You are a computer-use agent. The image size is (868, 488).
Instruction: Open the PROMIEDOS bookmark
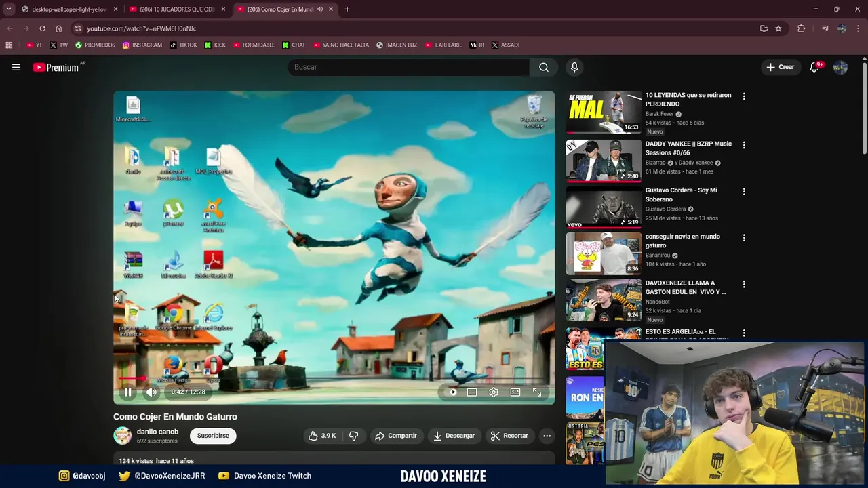point(95,45)
